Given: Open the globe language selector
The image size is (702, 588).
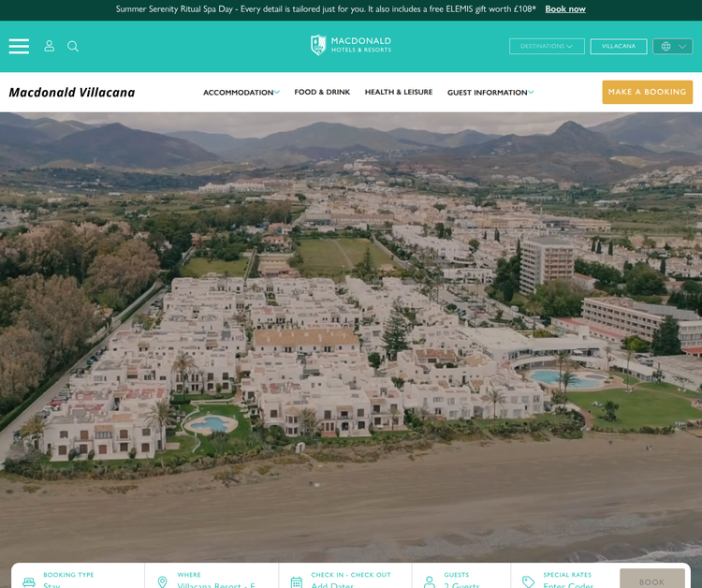Looking at the screenshot, I should coord(672,46).
